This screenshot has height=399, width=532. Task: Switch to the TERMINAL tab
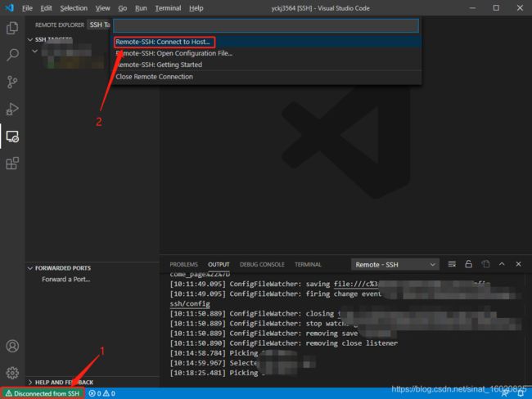point(308,264)
